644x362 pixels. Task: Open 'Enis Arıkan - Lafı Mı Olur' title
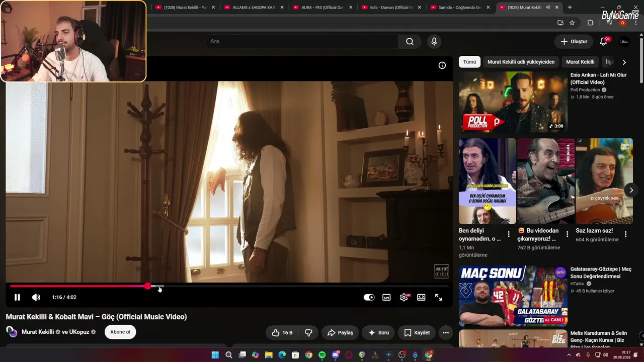click(x=598, y=78)
